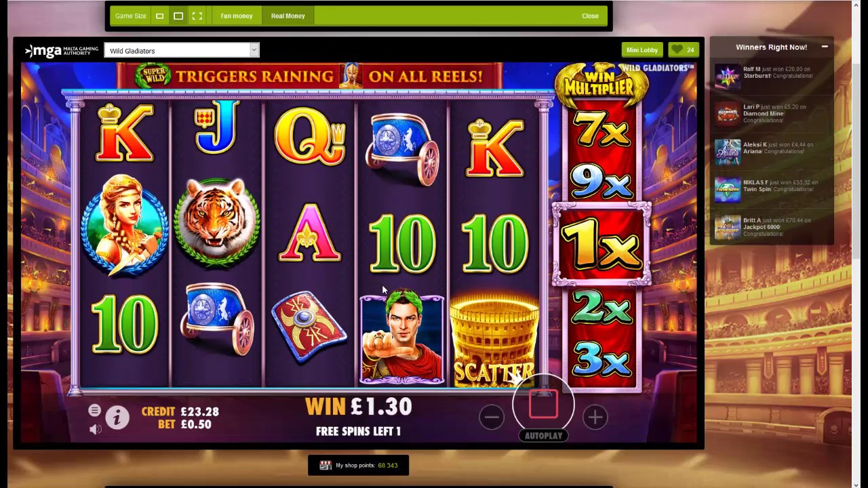
Task: Select the small game size icon
Action: (160, 16)
